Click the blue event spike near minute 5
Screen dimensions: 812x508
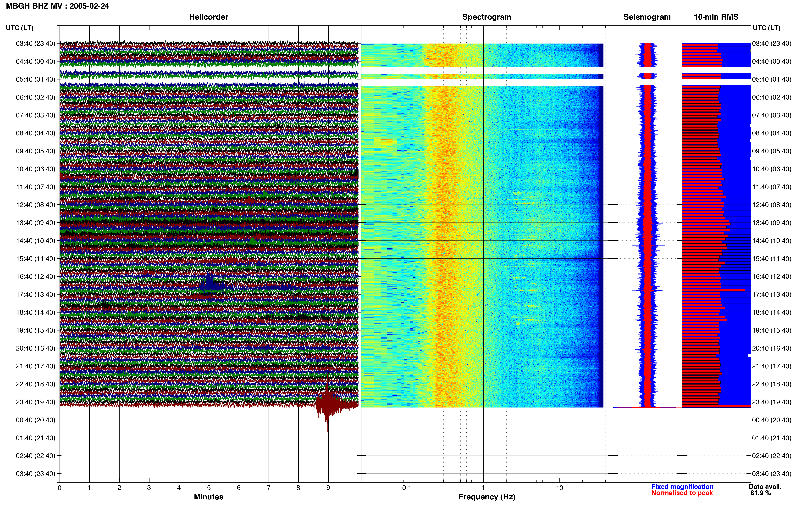tap(210, 283)
